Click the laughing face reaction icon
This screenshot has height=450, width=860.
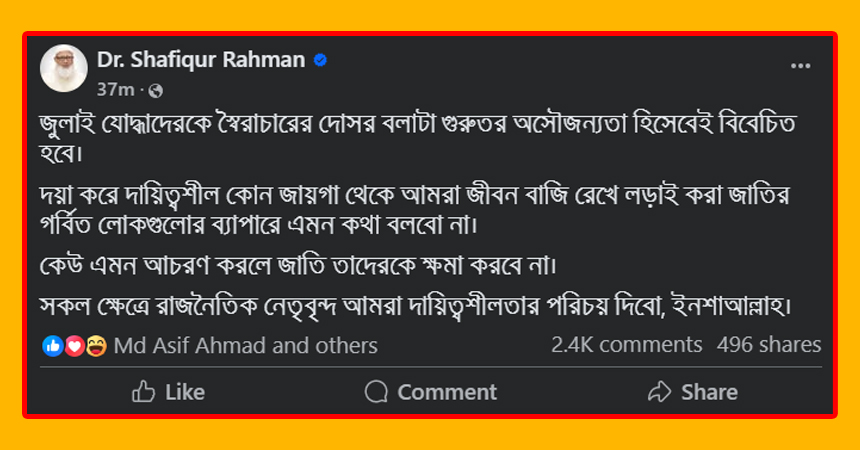[x=96, y=346]
